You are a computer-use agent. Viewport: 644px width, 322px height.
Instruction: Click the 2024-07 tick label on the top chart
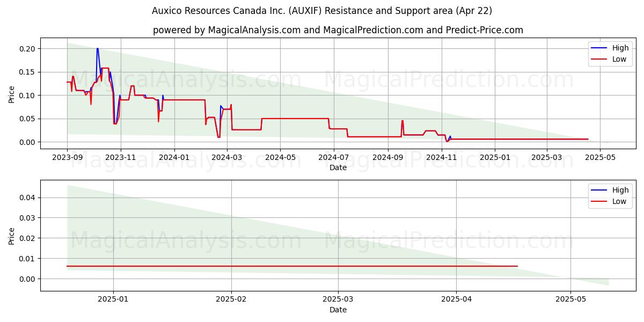[333, 157]
